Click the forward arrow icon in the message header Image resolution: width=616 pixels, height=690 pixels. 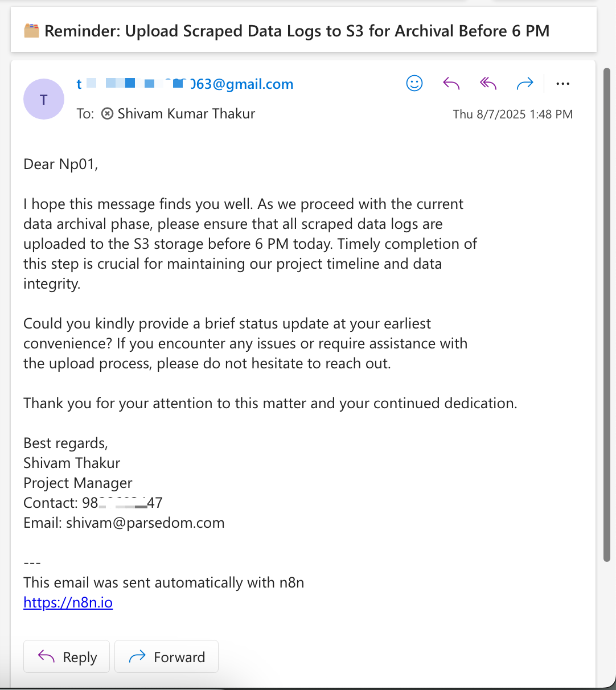point(524,84)
